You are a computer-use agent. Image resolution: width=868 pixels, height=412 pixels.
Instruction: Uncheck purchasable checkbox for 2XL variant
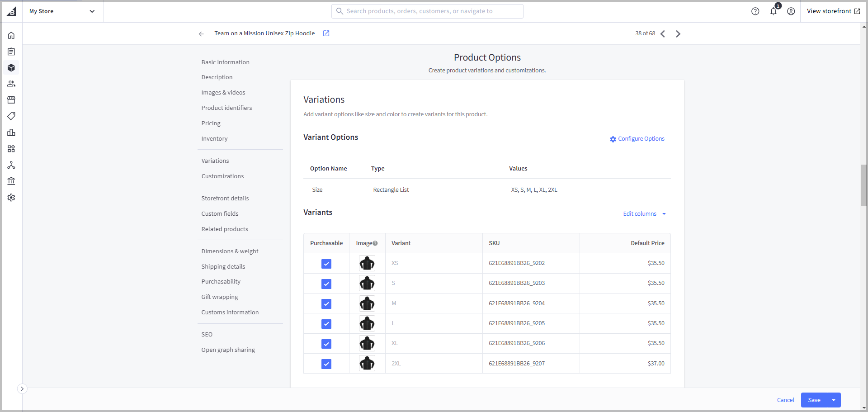pyautogui.click(x=326, y=364)
